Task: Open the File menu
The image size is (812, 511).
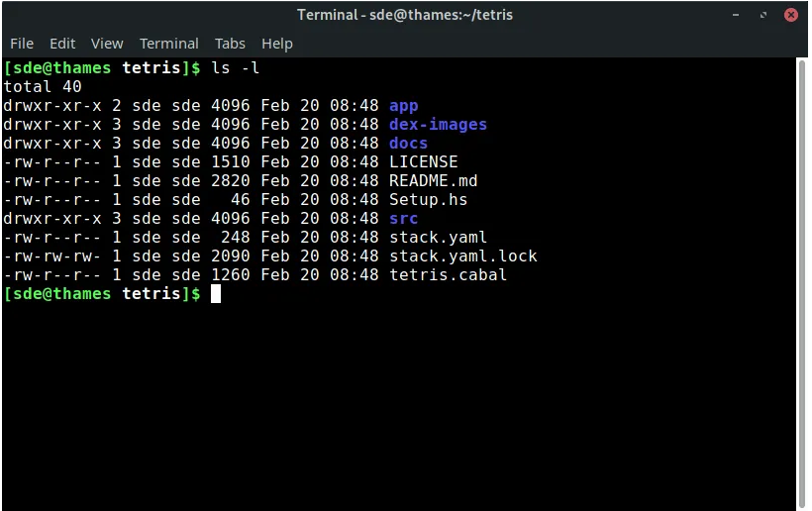Action: coord(22,44)
